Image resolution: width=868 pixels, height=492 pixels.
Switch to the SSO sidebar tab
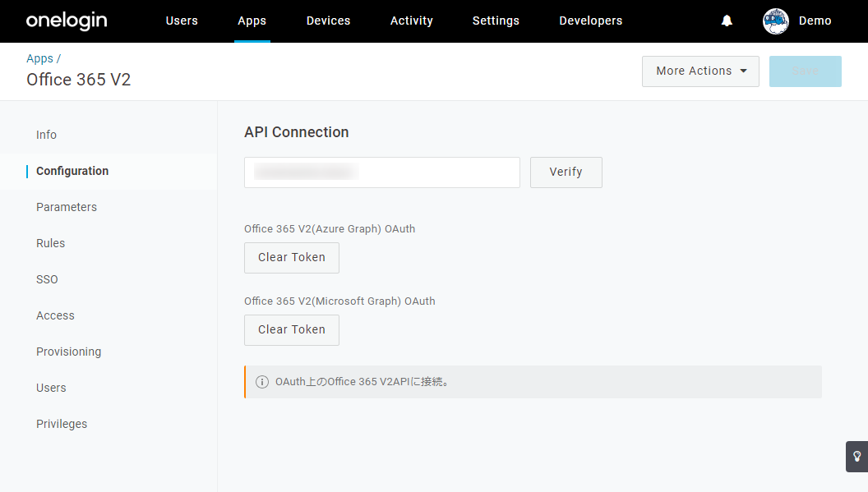(47, 279)
